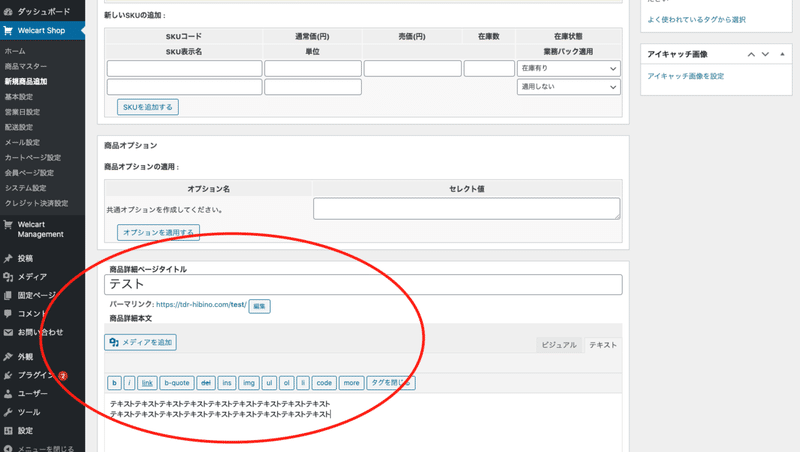Collapse menu with メニューを閉じる icon

click(8, 449)
